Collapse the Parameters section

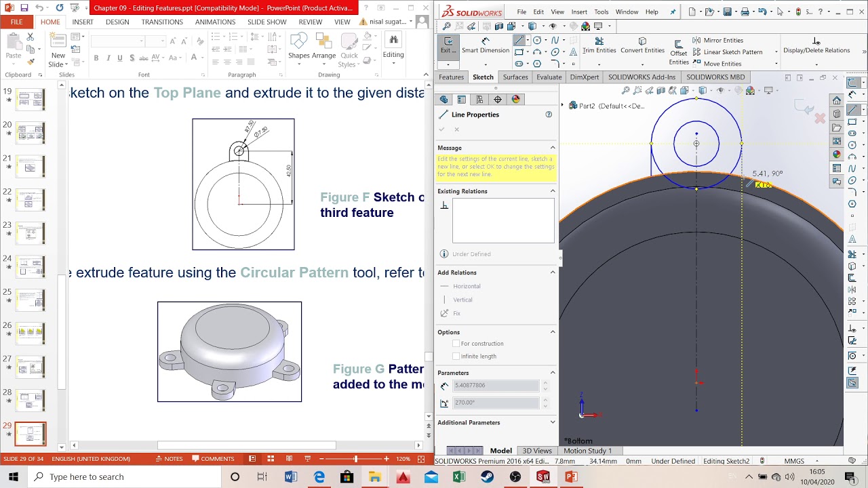point(552,373)
